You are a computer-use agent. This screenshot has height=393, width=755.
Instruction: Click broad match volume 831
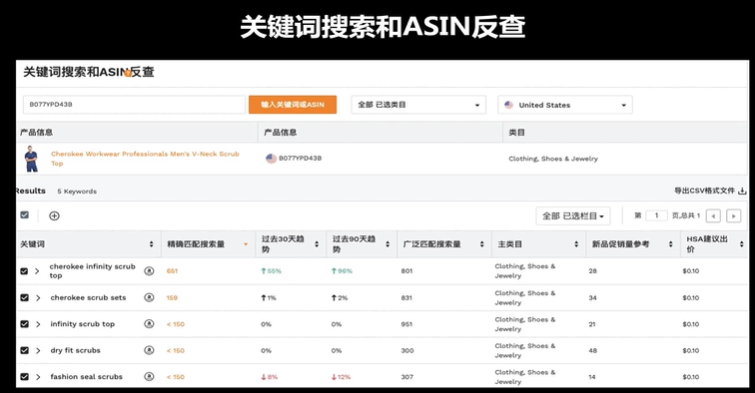pyautogui.click(x=407, y=298)
